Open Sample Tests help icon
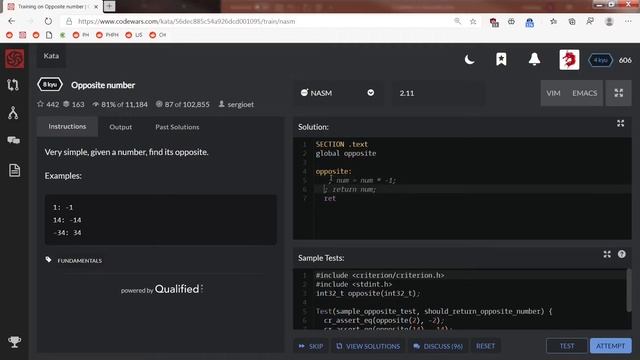 pyautogui.click(x=622, y=254)
